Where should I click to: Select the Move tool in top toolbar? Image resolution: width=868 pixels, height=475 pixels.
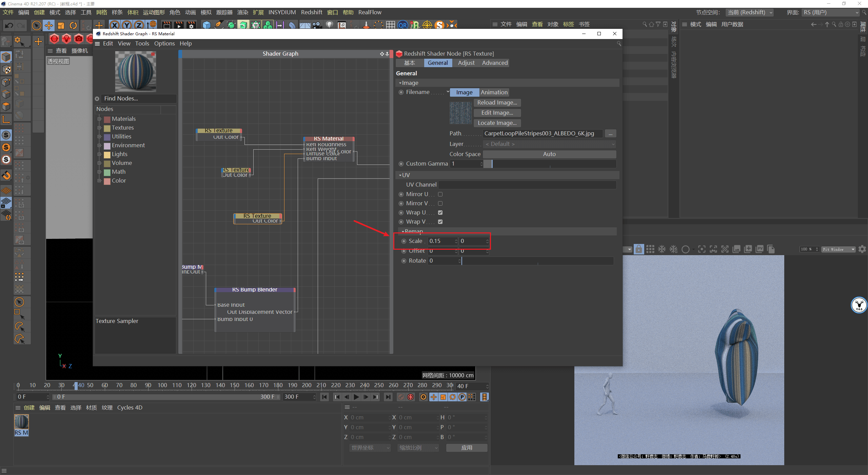pos(49,25)
